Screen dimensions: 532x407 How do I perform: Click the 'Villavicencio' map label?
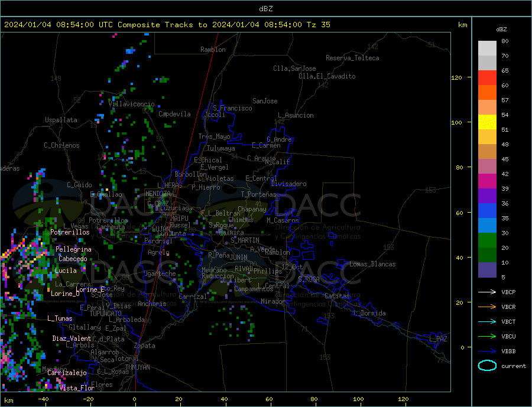pyautogui.click(x=131, y=104)
